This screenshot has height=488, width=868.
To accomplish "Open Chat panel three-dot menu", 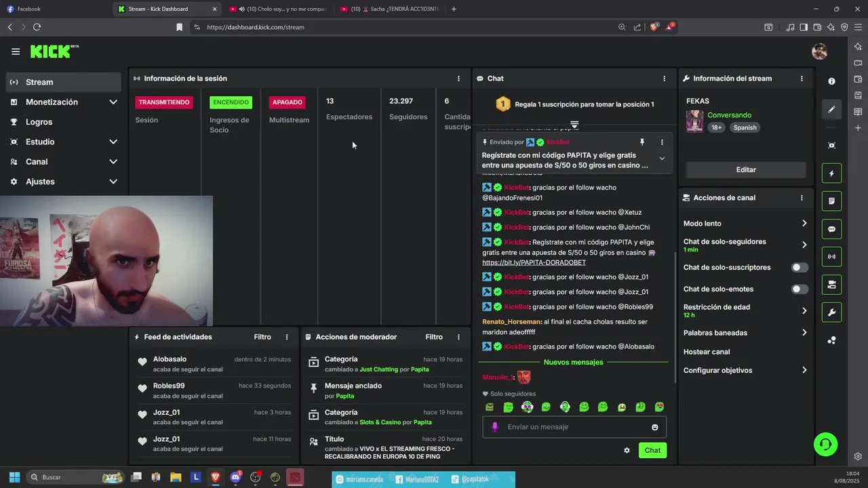I will point(664,79).
